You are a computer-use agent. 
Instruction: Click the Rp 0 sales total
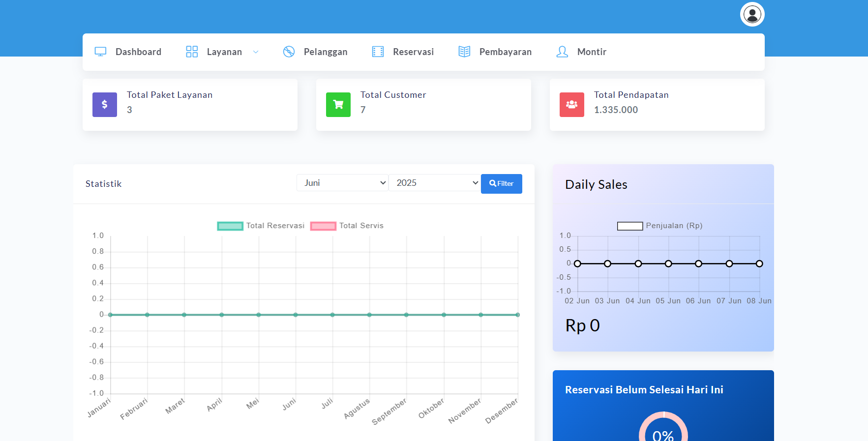[x=583, y=325]
